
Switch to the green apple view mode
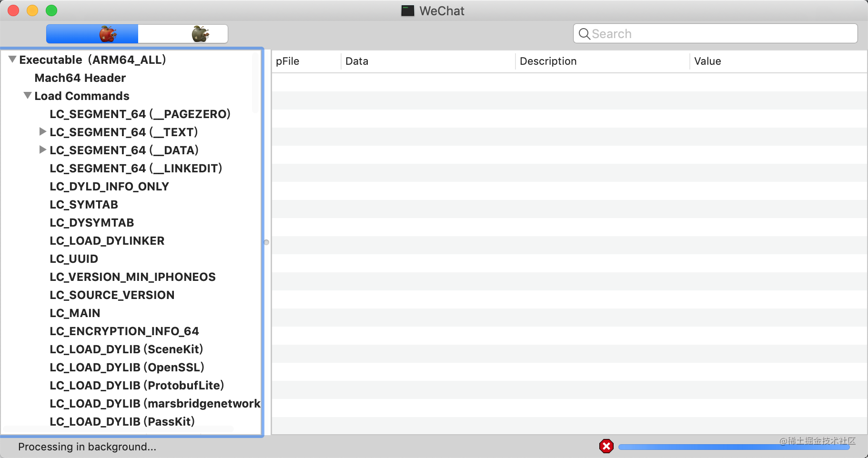[183, 34]
